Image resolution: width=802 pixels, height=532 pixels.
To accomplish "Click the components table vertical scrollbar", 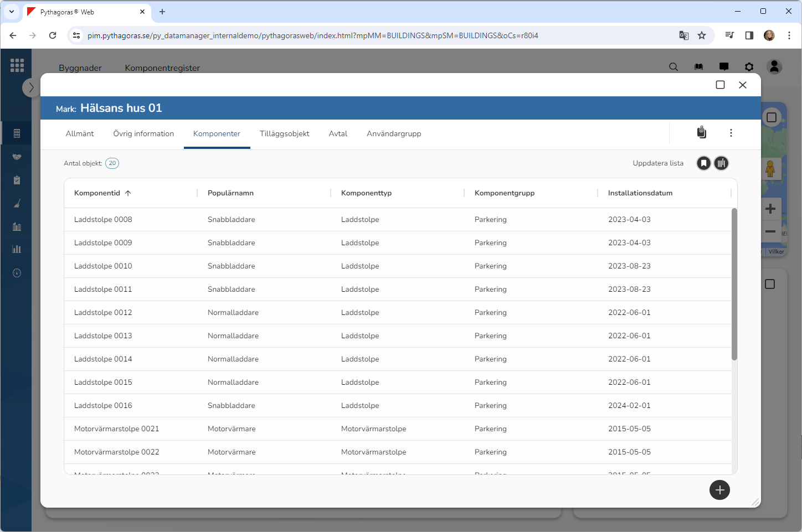I will (x=734, y=285).
